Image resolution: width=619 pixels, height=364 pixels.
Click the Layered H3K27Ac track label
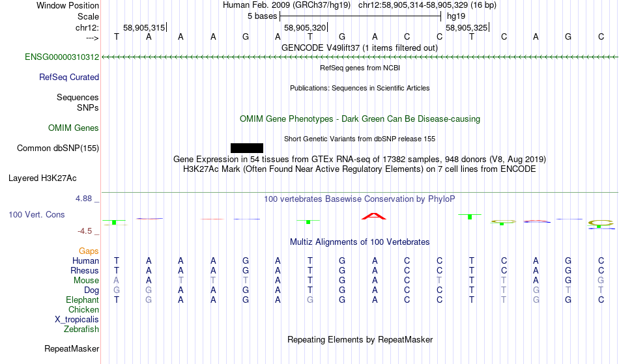coord(42,178)
